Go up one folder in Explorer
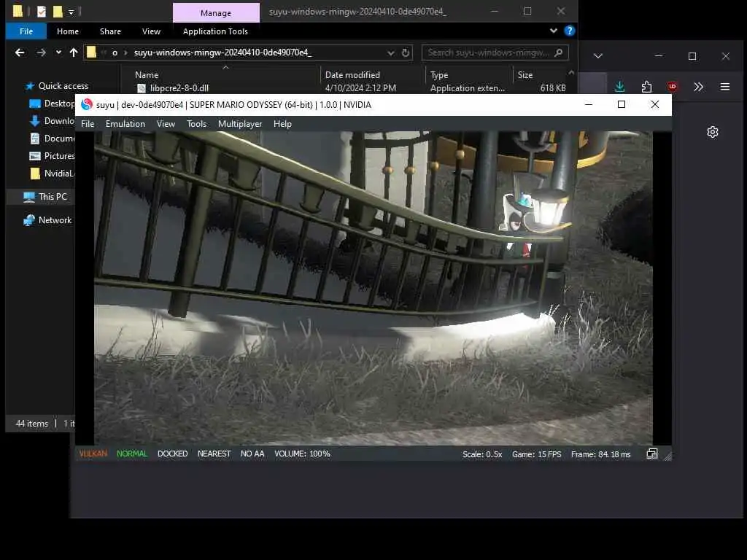The width and height of the screenshot is (747, 560). [x=74, y=52]
